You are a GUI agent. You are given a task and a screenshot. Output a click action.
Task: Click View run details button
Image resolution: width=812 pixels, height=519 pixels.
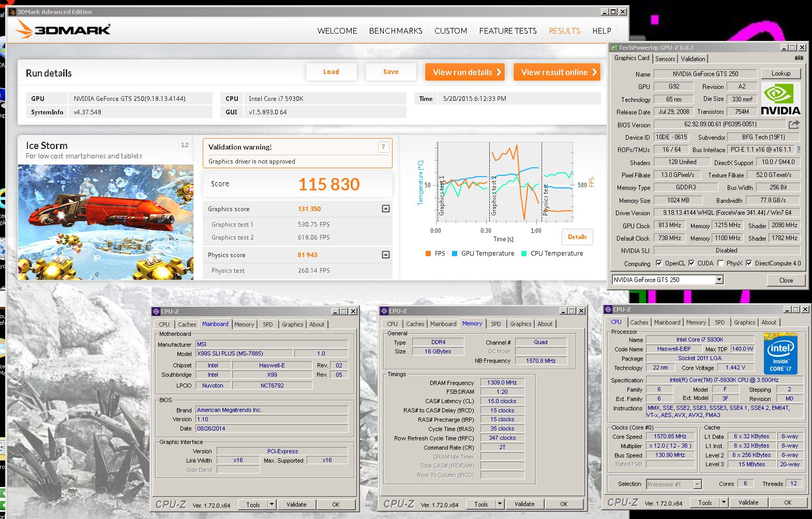coord(465,72)
